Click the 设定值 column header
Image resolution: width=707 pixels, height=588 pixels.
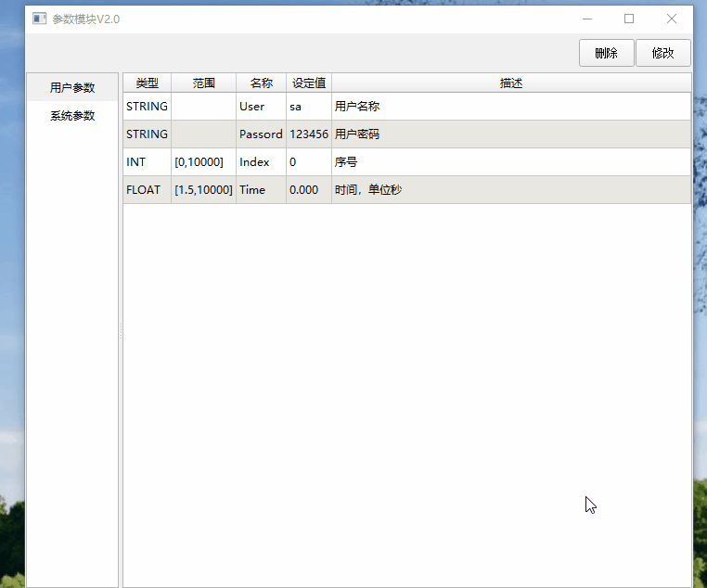[x=309, y=83]
